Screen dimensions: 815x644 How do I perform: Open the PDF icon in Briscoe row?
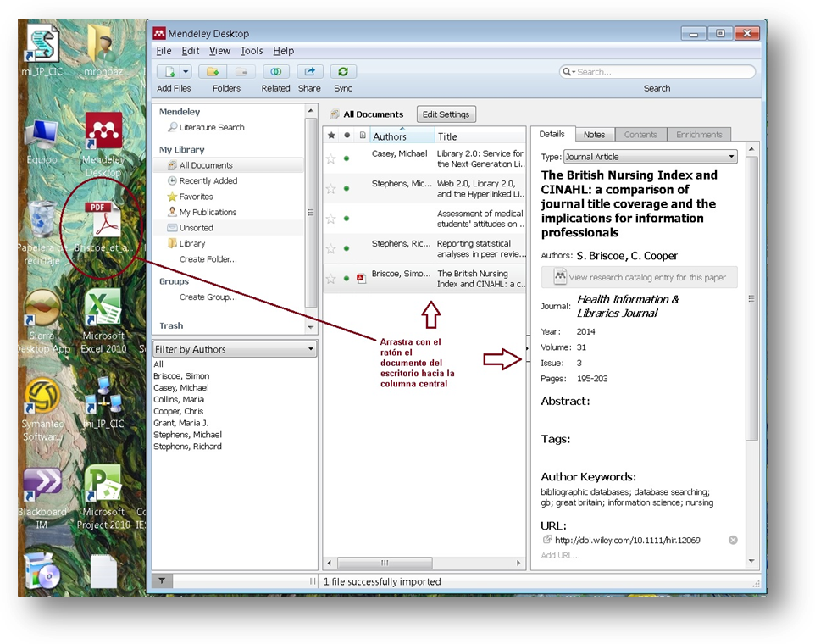[361, 279]
